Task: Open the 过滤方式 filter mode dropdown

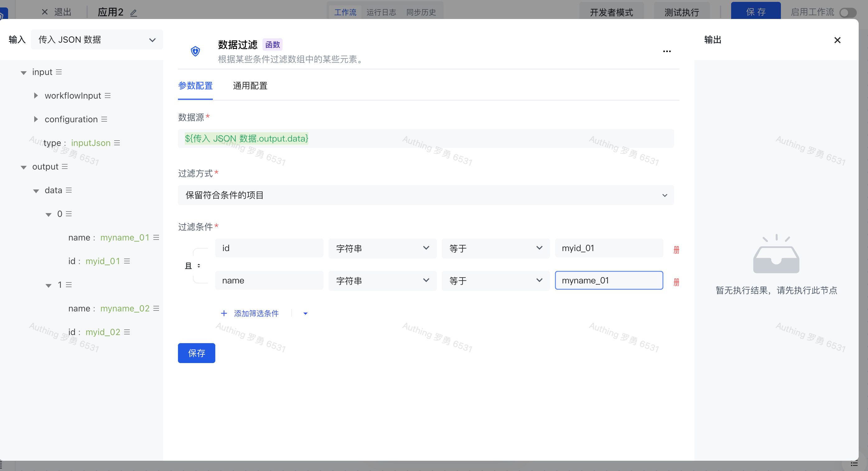Action: (x=426, y=195)
